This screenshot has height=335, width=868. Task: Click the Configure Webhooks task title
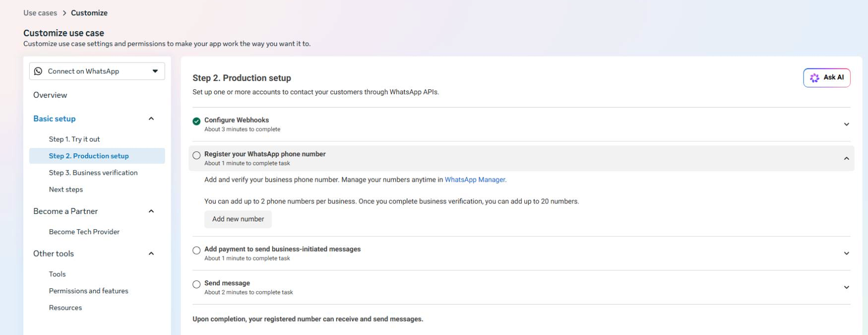237,120
